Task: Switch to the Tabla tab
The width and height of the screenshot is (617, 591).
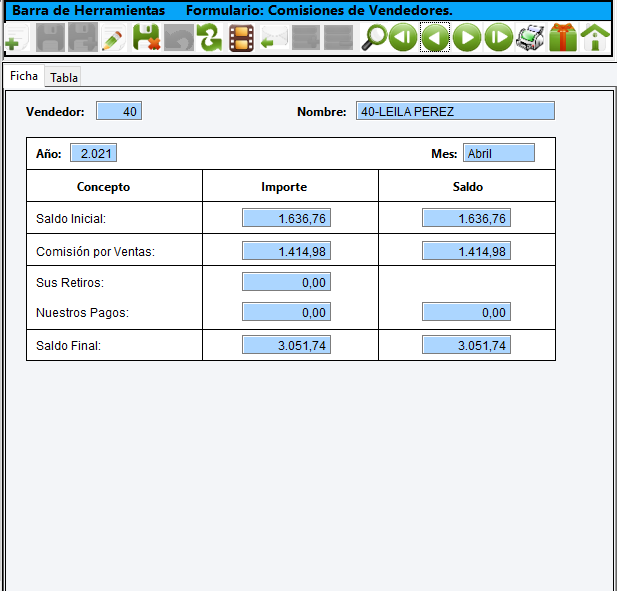Action: coord(64,78)
